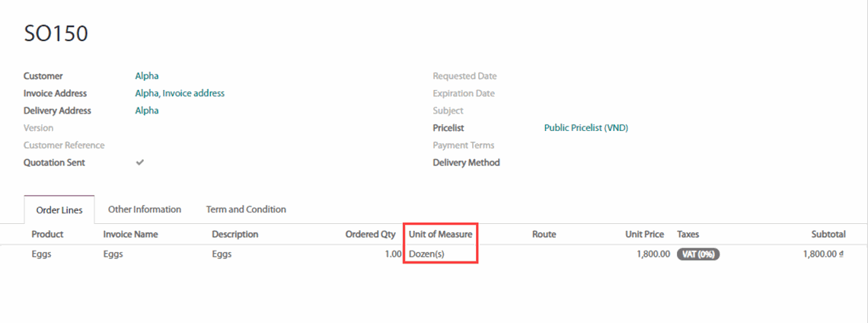
Task: Click the SO150 order title
Action: coord(56,34)
